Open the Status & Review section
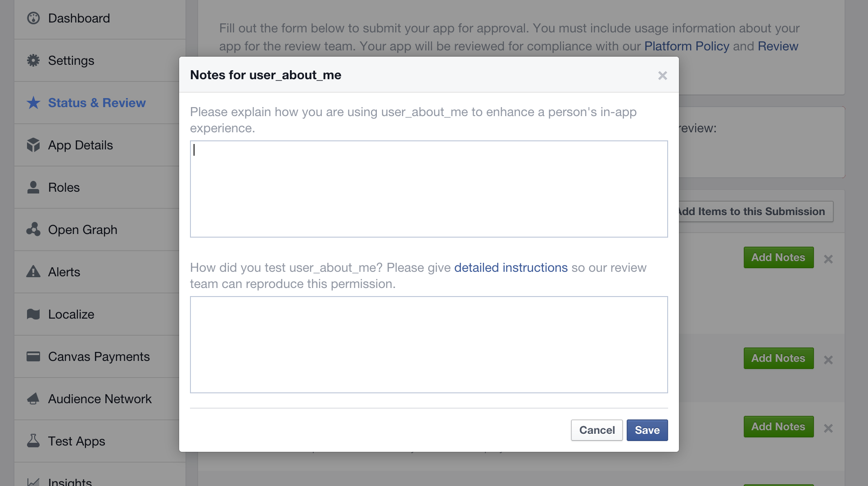Viewport: 868px width, 486px height. point(97,103)
